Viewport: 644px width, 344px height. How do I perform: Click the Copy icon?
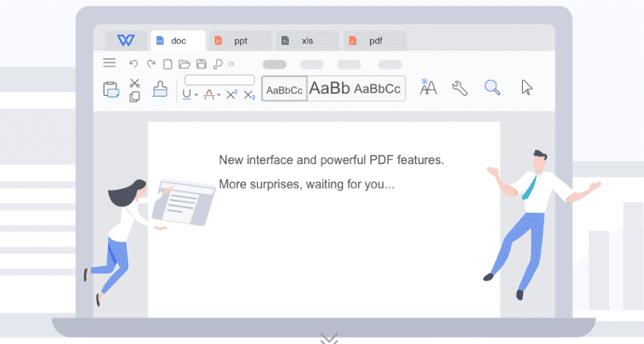point(135,97)
